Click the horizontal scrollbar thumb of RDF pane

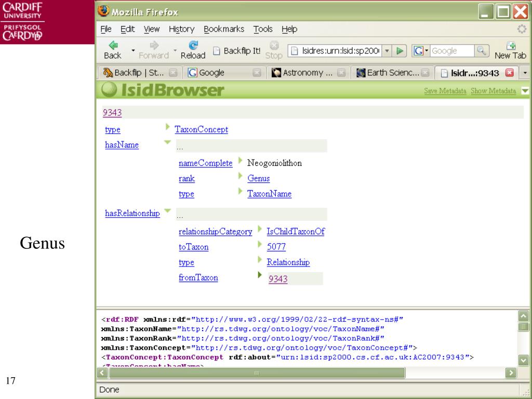point(257,373)
